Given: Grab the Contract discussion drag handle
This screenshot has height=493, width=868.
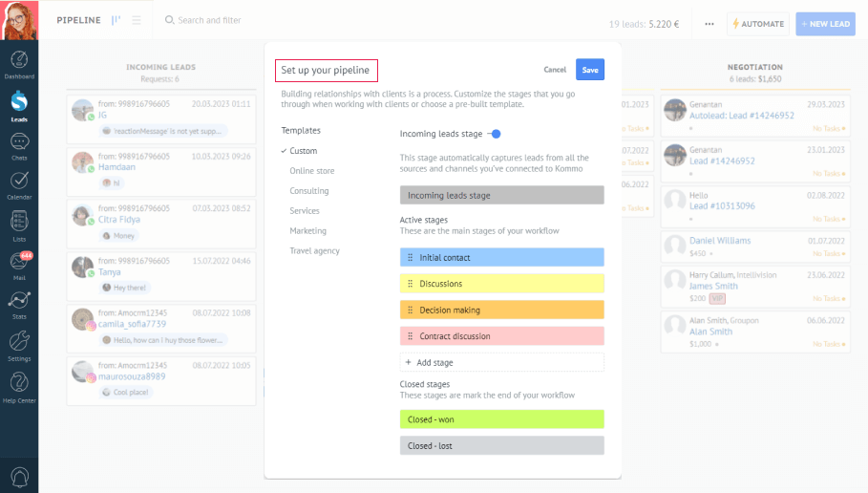Looking at the screenshot, I should [411, 336].
